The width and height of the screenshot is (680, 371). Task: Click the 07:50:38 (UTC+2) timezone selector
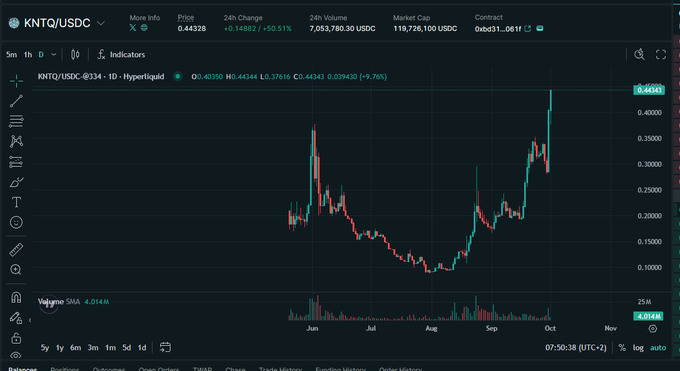coord(576,348)
